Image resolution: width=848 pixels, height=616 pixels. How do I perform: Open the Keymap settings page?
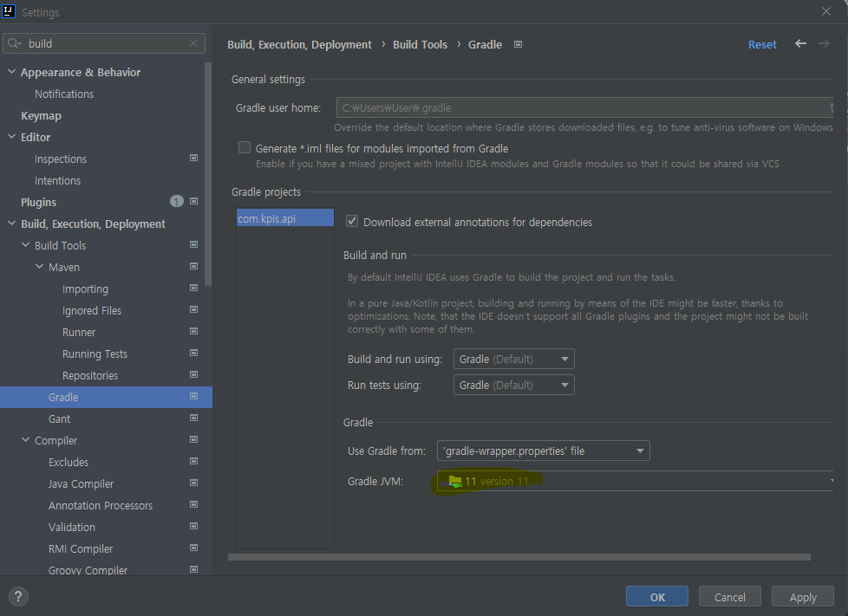[x=41, y=115]
